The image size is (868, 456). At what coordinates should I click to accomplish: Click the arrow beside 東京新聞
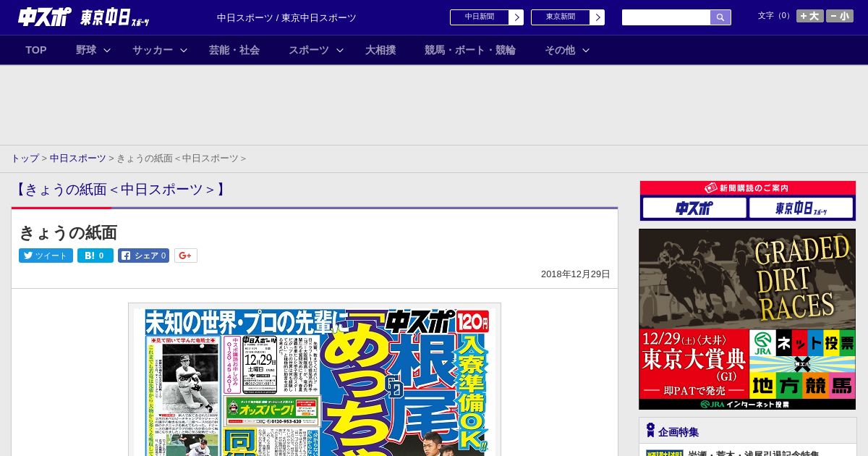pos(597,17)
